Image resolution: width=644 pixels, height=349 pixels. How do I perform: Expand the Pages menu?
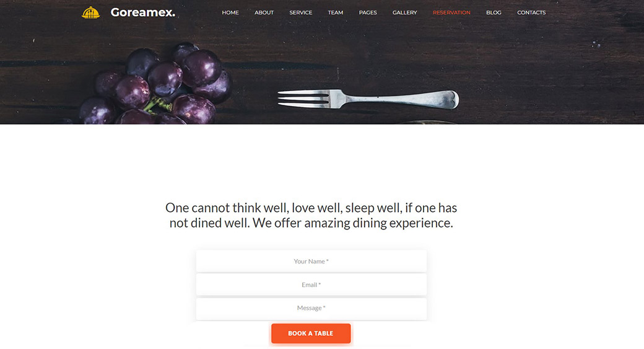pos(368,13)
